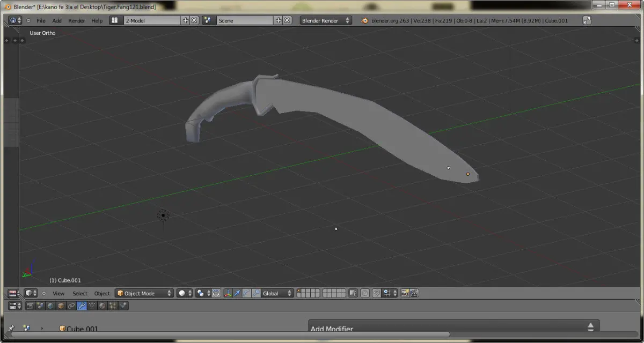Add a new scene

pyautogui.click(x=279, y=20)
